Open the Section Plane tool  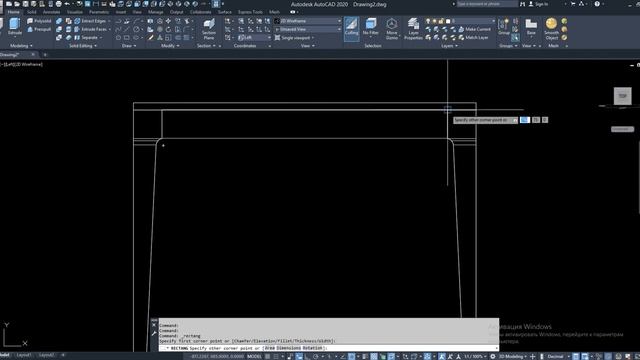[x=209, y=29]
